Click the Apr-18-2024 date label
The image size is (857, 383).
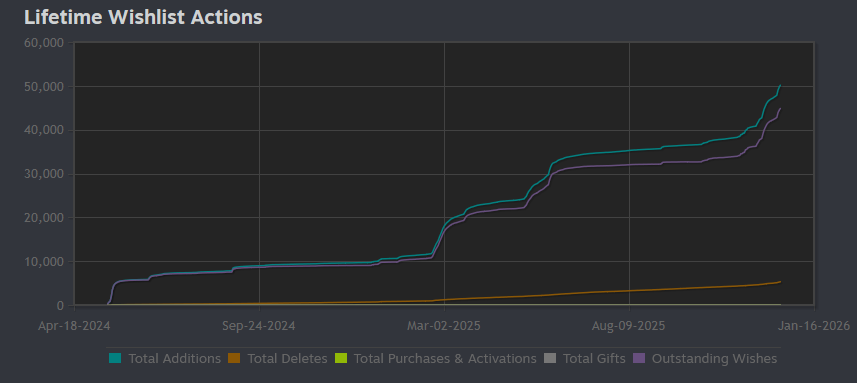[74, 326]
